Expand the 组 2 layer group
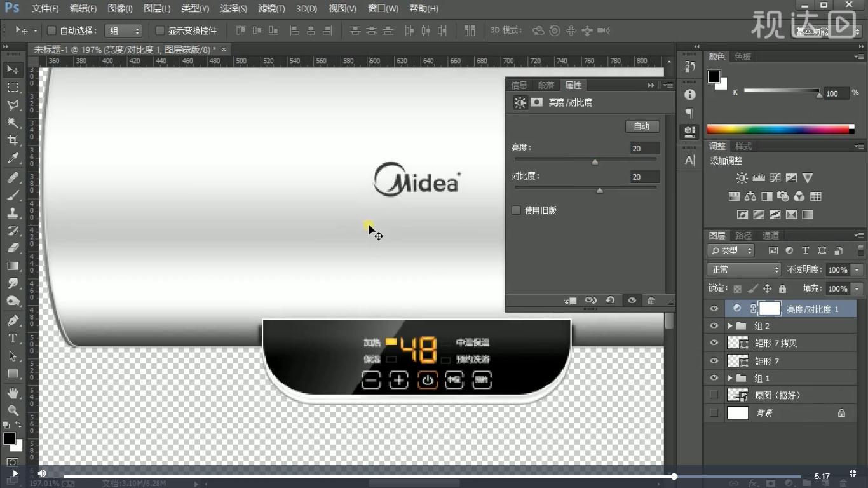Image resolution: width=868 pixels, height=488 pixels. [x=730, y=326]
